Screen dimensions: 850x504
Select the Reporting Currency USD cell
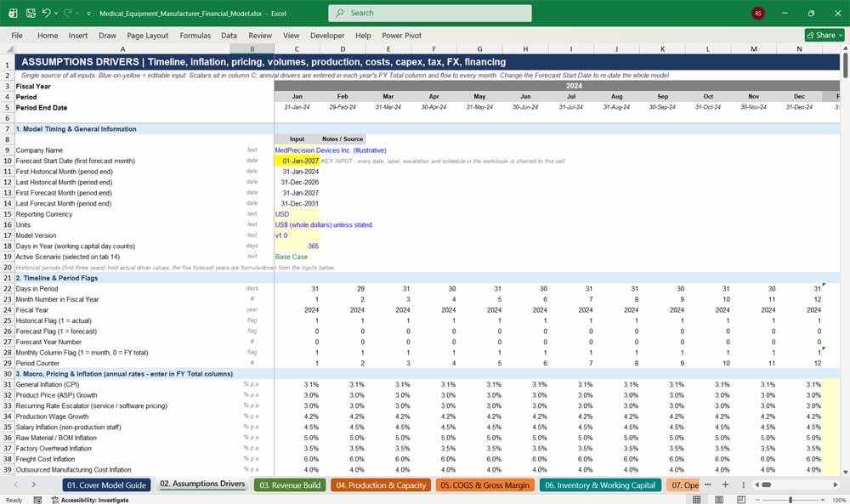[x=297, y=214]
